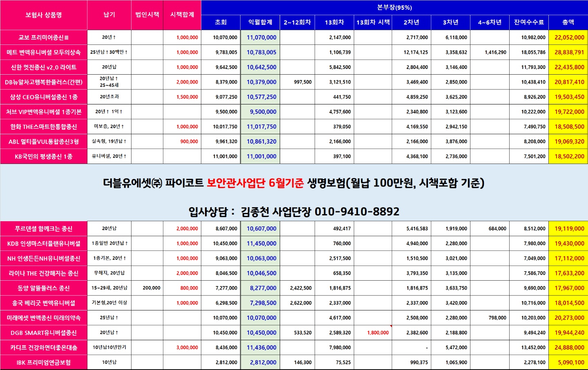
Task: Click the IBK 프리미엄연금보험 row label
Action: [x=44, y=363]
